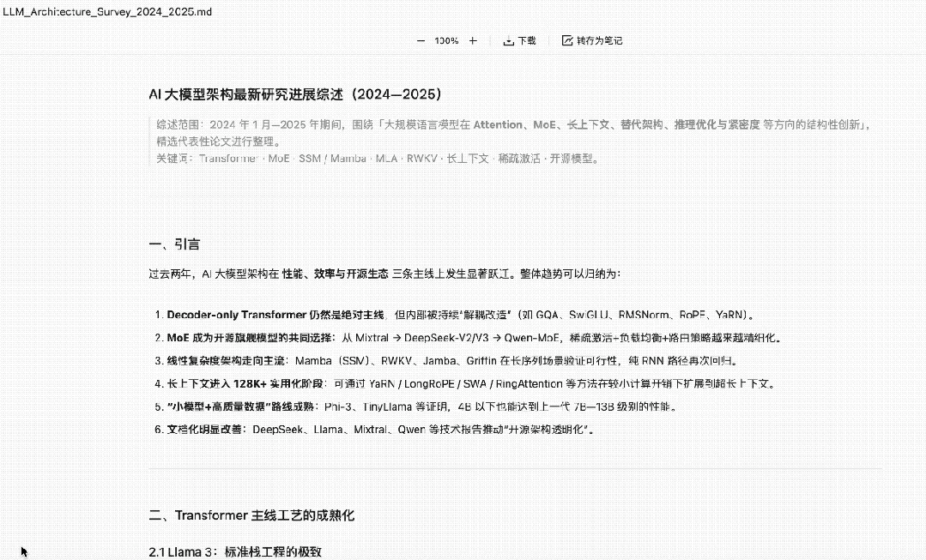Image resolution: width=926 pixels, height=560 pixels.
Task: Click list item 5 about 小模型+高质量数据
Action: click(x=416, y=407)
